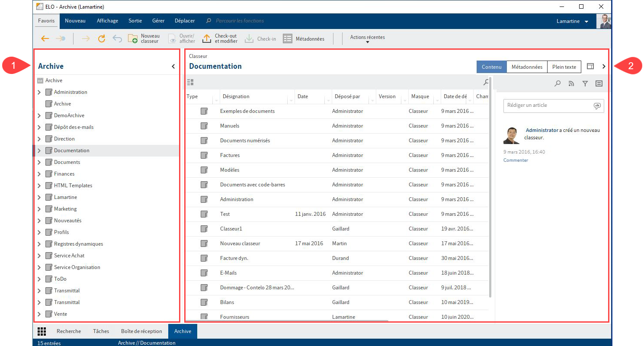Select Registres dynamiques in the tree

pyautogui.click(x=78, y=244)
